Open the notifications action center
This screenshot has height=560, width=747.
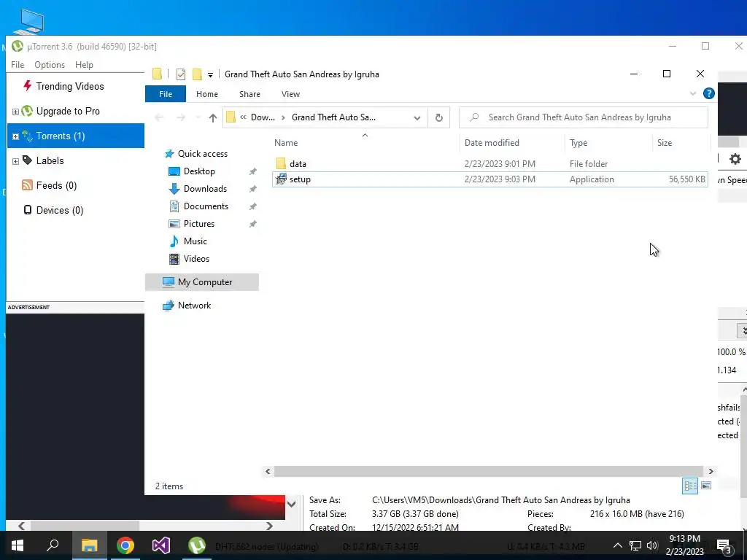point(724,546)
